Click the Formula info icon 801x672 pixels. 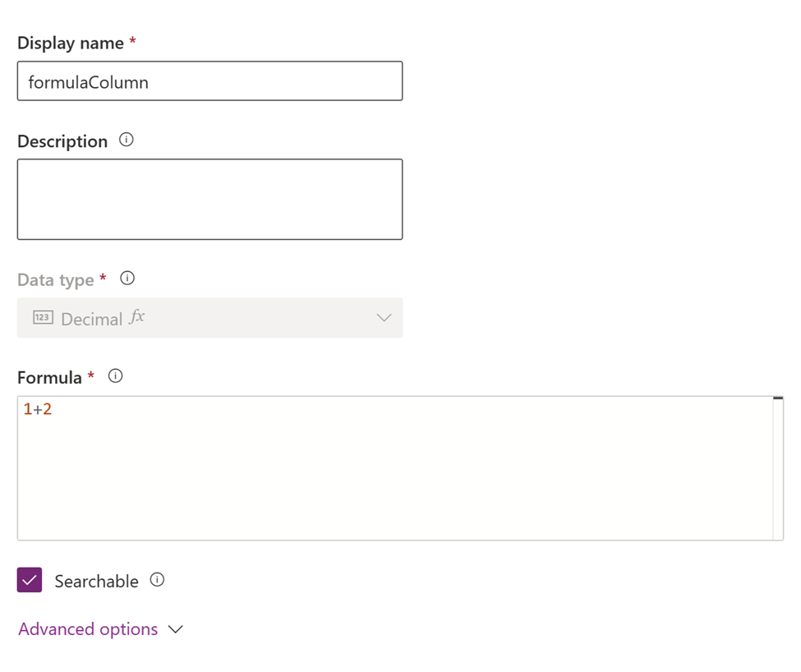115,375
